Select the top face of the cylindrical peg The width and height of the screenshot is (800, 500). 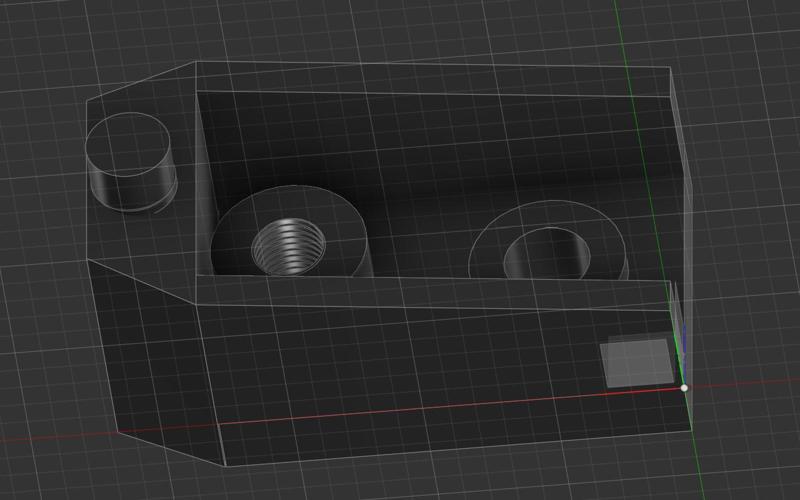tap(128, 144)
